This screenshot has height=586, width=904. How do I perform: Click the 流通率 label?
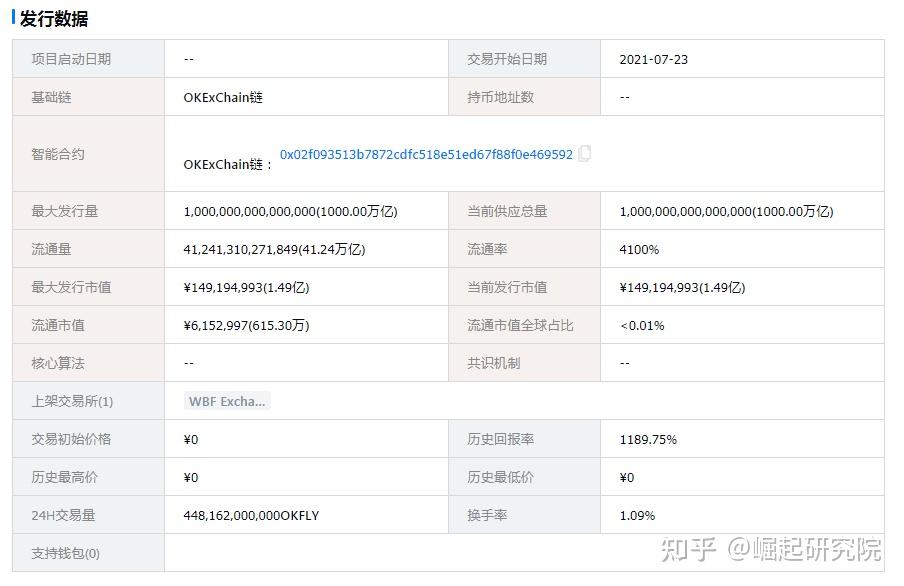tap(487, 249)
